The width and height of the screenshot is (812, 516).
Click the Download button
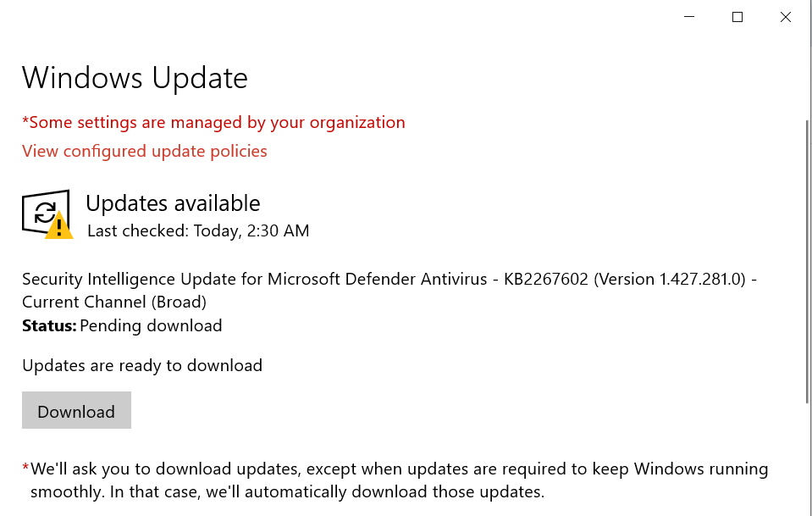(76, 411)
